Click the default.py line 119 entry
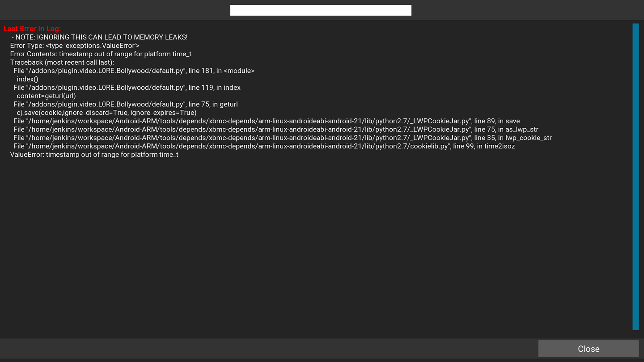Screen dimensions: 644x362 [x=127, y=88]
